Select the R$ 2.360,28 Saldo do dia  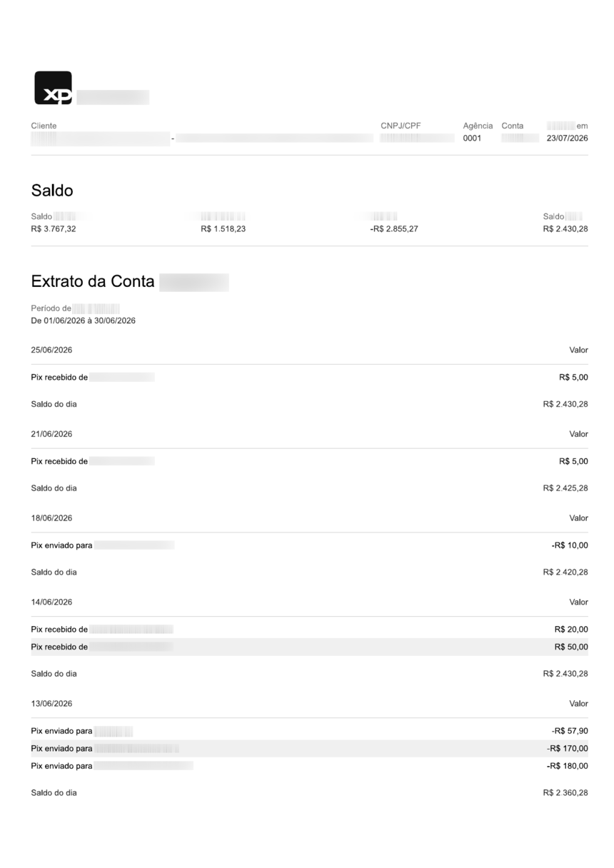565,793
